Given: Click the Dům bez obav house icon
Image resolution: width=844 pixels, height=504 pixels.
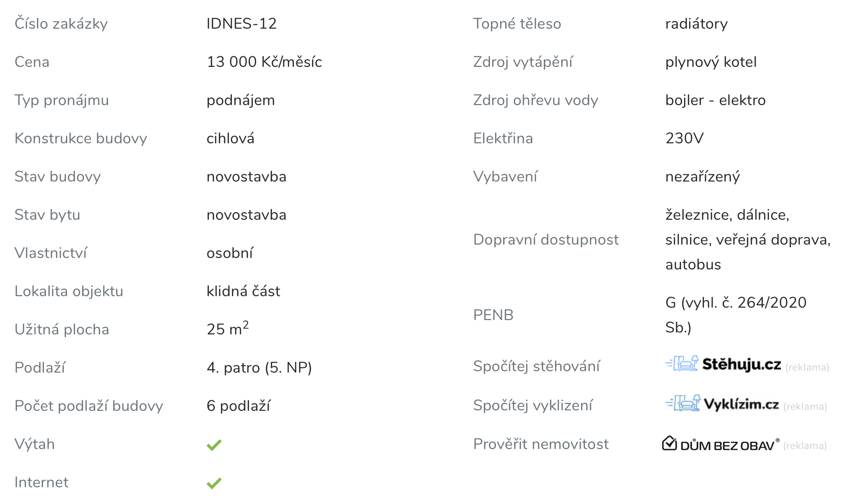Looking at the screenshot, I should coord(670,444).
